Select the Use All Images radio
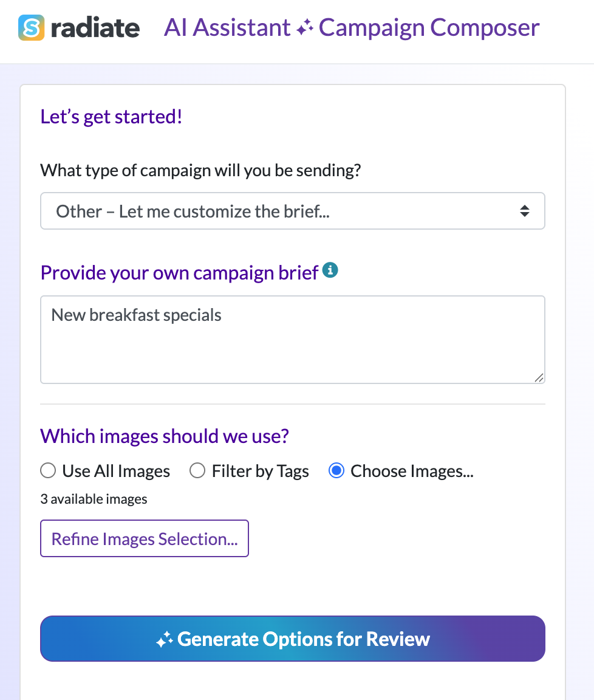Viewport: 594px width, 700px height. click(x=48, y=470)
